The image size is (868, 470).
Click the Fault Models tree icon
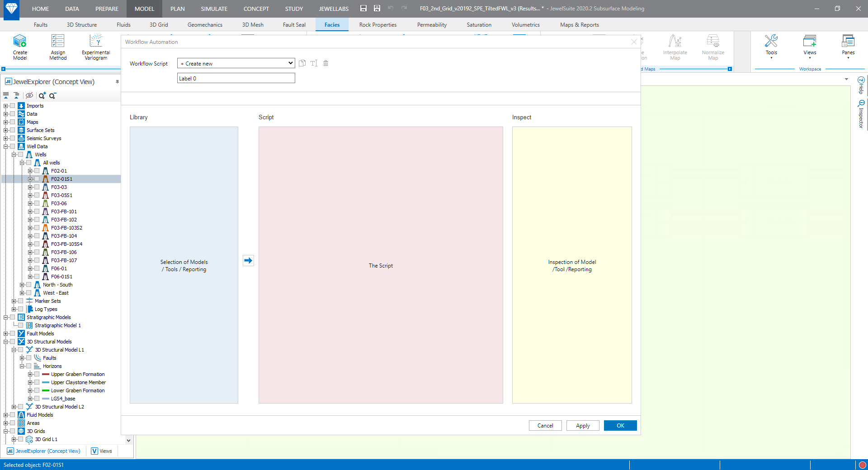[x=21, y=334]
